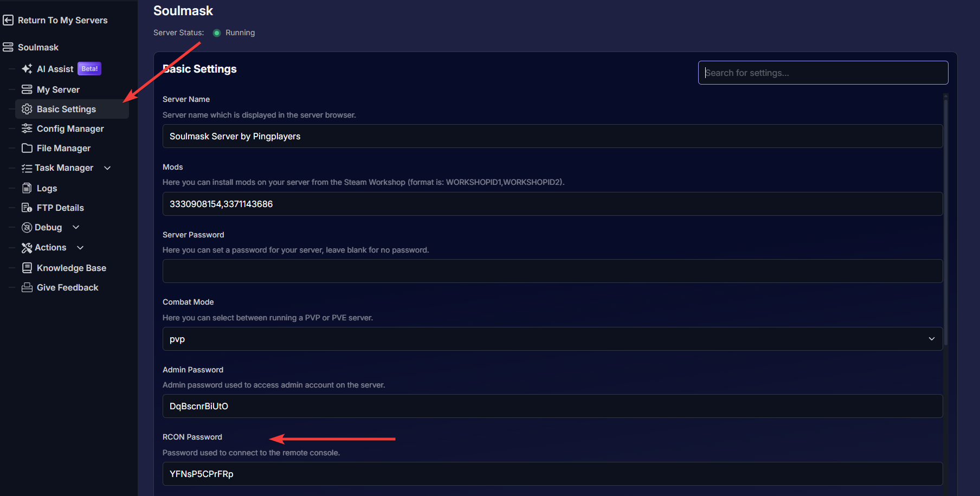This screenshot has height=496, width=980.
Task: Click the Soulmask page title
Action: pos(183,11)
